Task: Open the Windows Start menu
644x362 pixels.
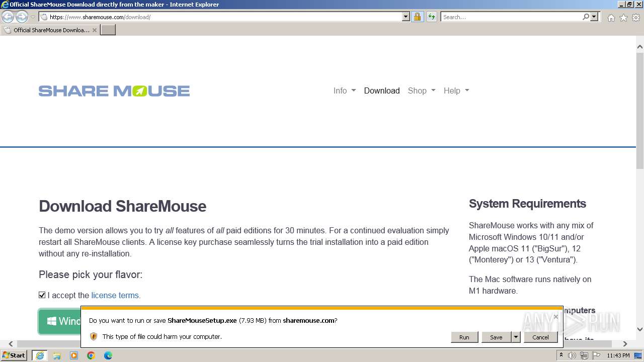Action: (14, 355)
